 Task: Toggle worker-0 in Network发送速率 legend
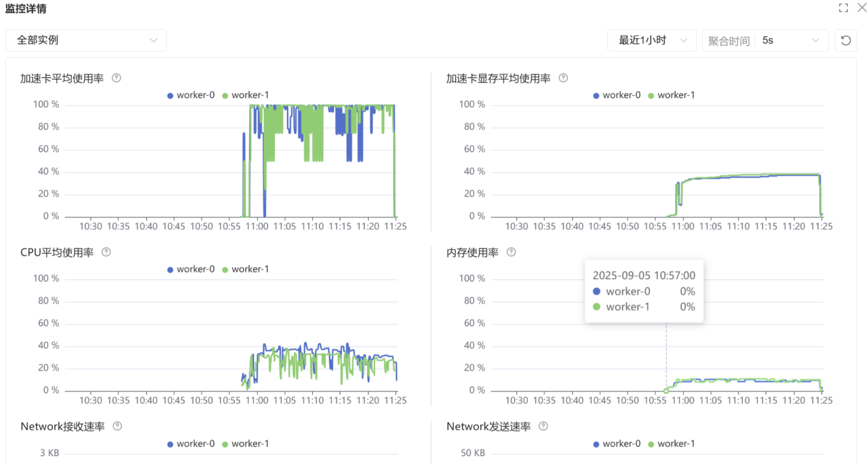tap(617, 444)
